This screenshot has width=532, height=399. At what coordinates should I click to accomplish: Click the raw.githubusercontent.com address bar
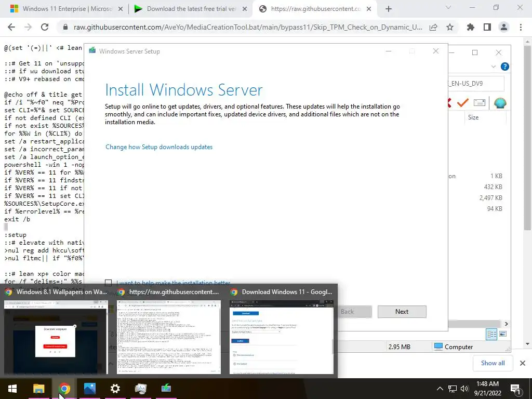click(248, 27)
